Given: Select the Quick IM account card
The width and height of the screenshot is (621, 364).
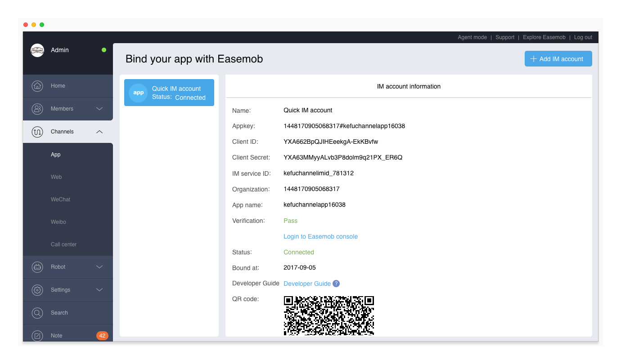Looking at the screenshot, I should [x=169, y=93].
